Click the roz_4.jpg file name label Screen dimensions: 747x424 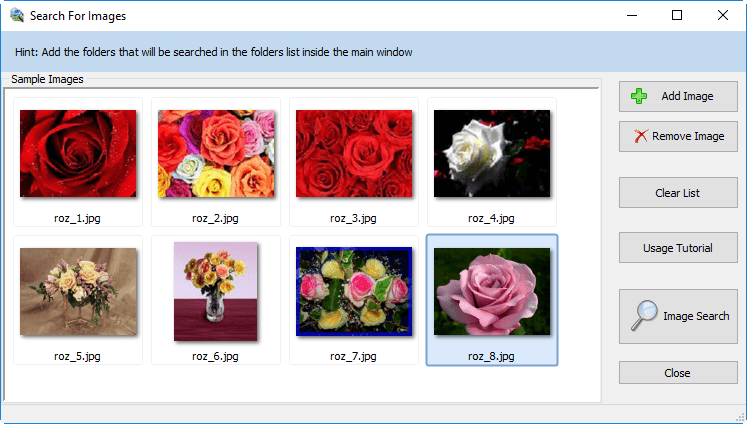(x=491, y=218)
